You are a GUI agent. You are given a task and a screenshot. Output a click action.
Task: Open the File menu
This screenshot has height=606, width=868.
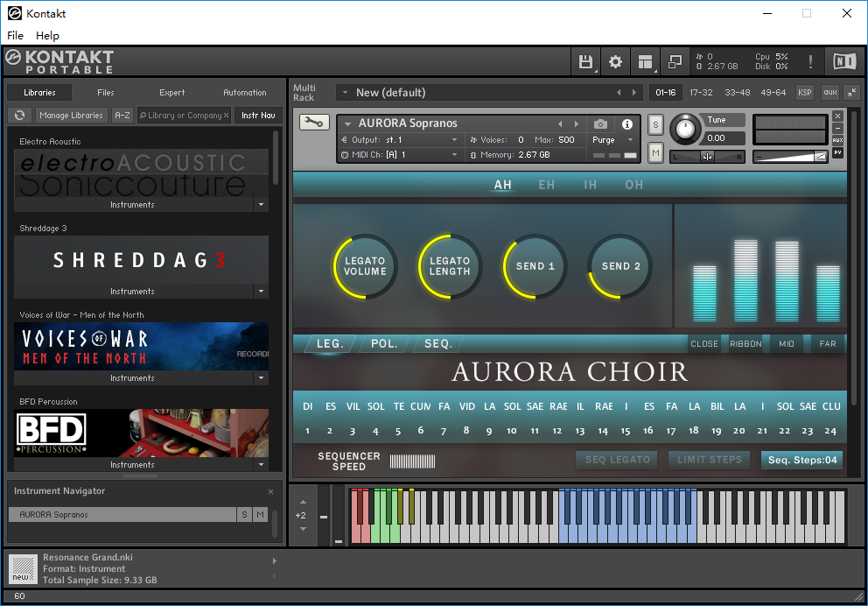tap(15, 35)
